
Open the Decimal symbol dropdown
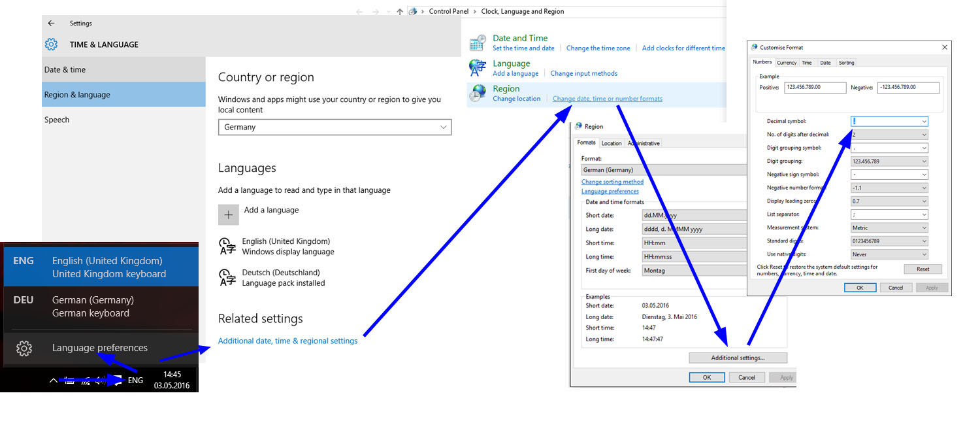point(889,121)
